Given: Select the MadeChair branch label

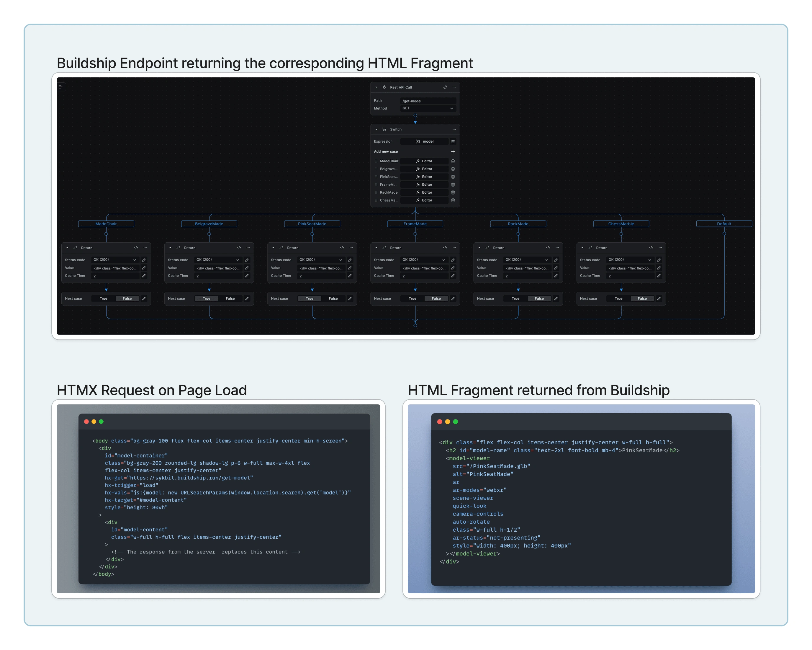Looking at the screenshot, I should [106, 224].
